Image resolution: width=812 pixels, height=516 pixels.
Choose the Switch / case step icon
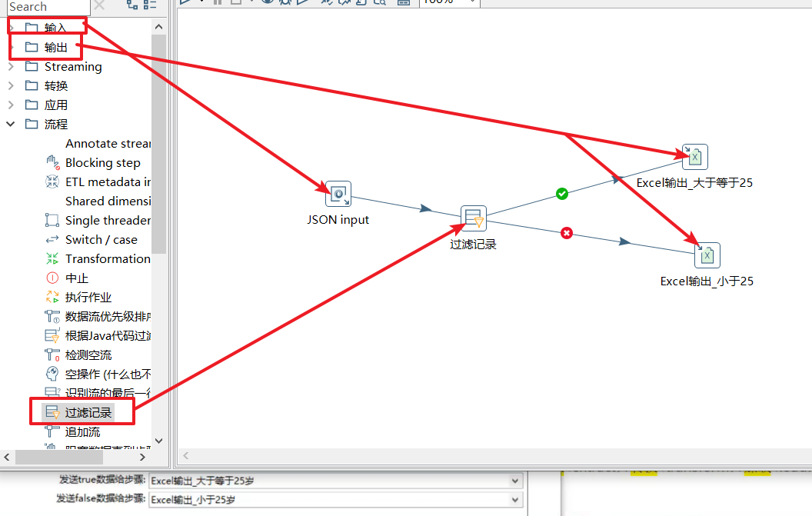[52, 239]
